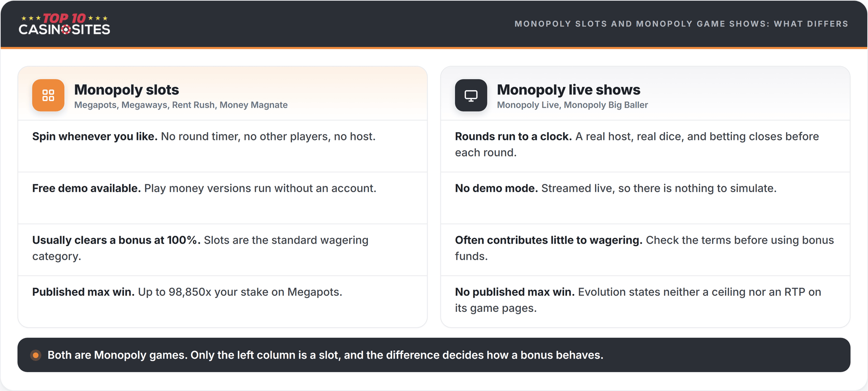Click the 'Spin whenever you like.' row

click(x=222, y=146)
